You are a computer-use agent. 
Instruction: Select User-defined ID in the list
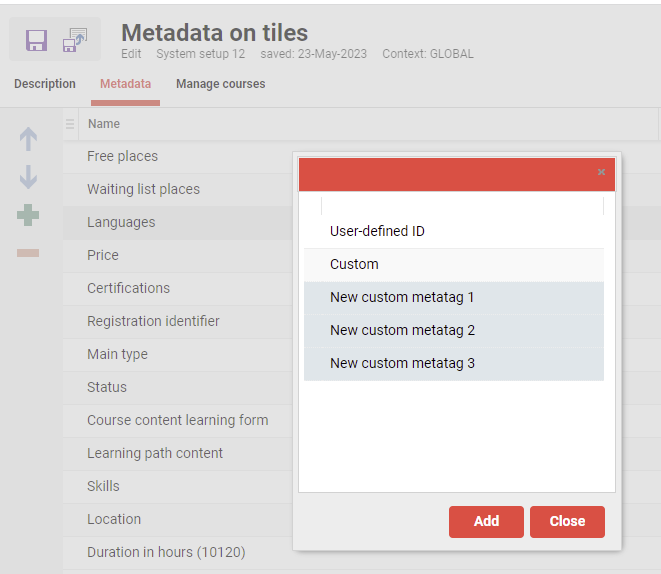pos(377,231)
